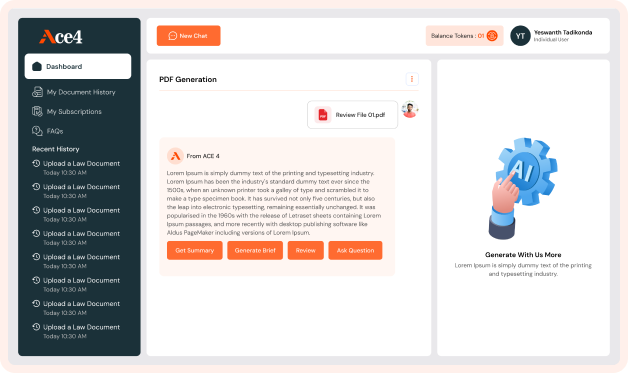
Task: Click the Dashboard home icon
Action: coord(37,66)
